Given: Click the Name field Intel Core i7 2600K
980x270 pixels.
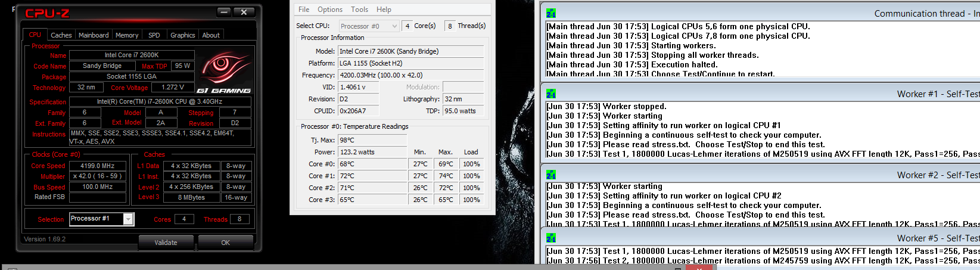Looking at the screenshot, I should (132, 55).
